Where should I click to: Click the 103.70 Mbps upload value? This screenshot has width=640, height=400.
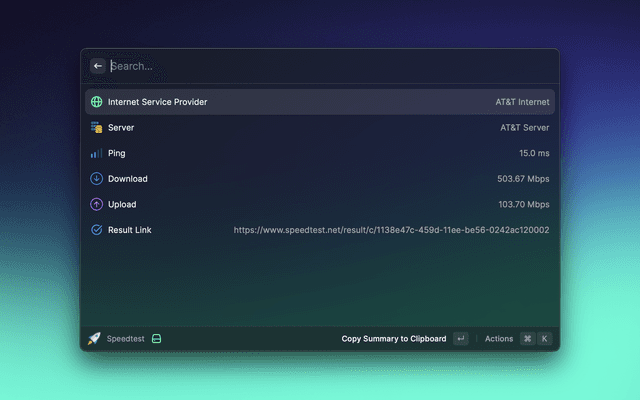click(x=524, y=204)
